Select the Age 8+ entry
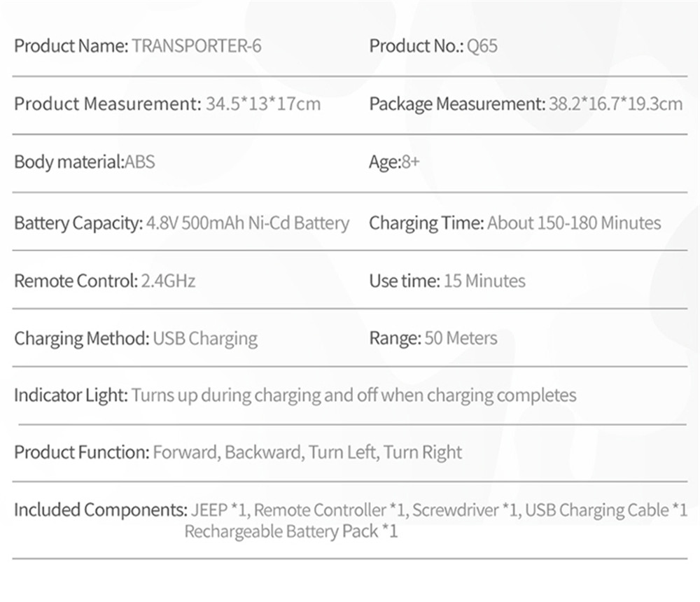 click(410, 162)
